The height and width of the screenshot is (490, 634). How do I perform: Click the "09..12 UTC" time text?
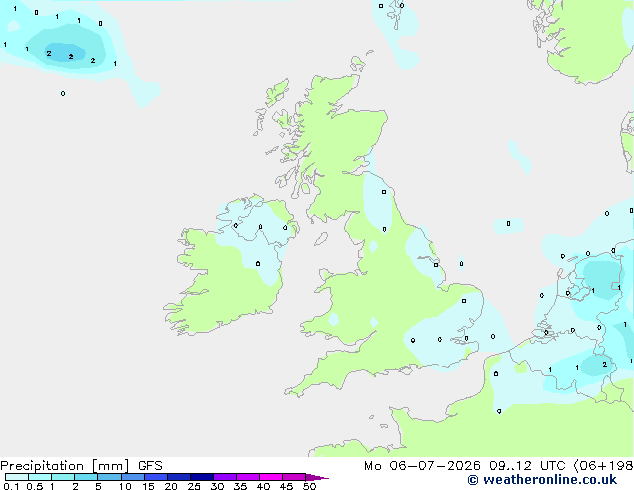[x=527, y=466]
